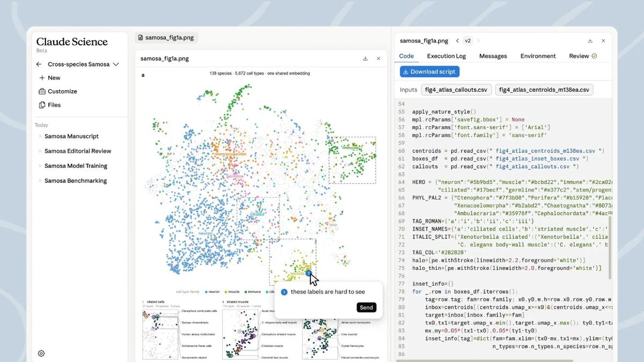Click the comment text field in the popup
The width and height of the screenshot is (644, 362).
[328, 292]
